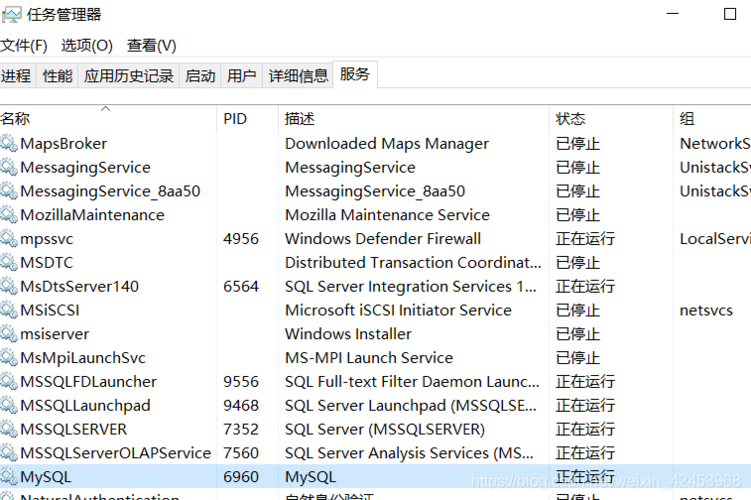Click PID 9468 cell
The width and height of the screenshot is (751, 500).
241,406
